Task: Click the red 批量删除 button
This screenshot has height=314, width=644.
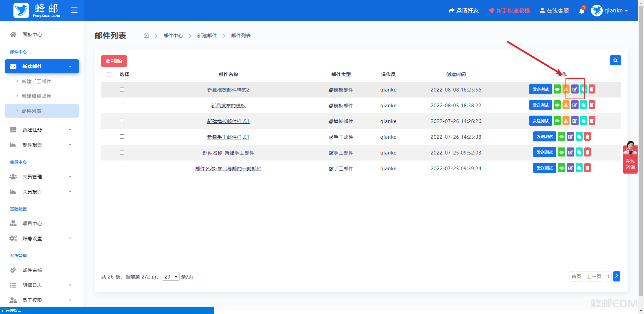Action: (114, 61)
